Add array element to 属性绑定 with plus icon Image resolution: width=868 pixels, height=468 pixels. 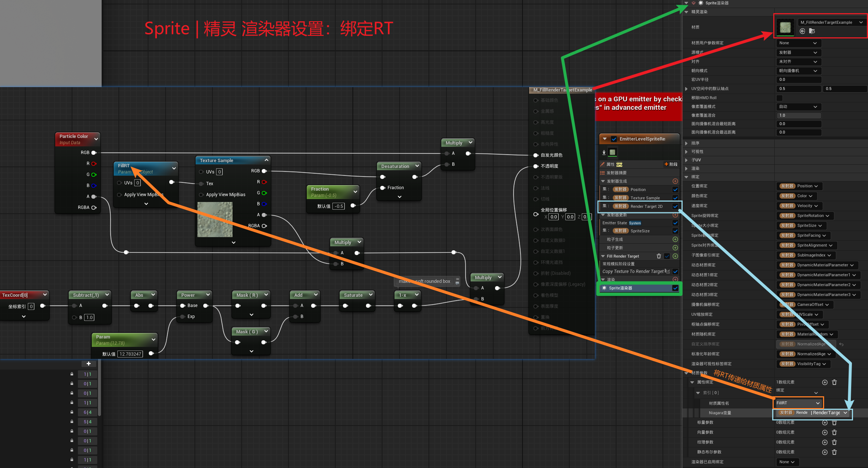[825, 382]
